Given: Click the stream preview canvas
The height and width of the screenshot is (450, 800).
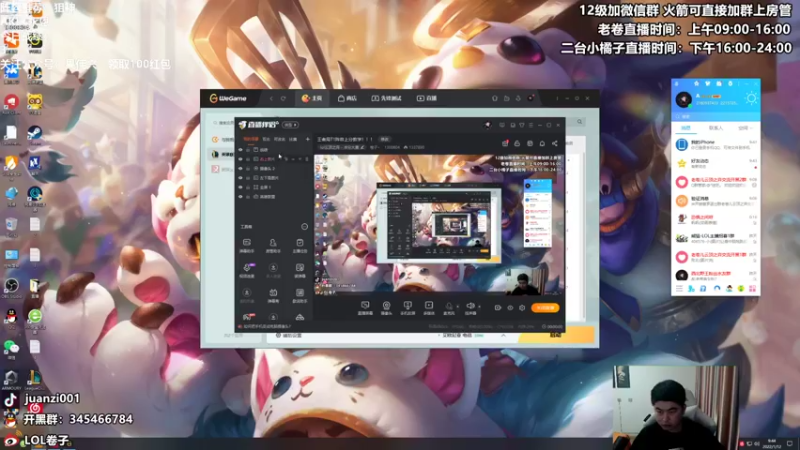Looking at the screenshot, I should pos(439,224).
